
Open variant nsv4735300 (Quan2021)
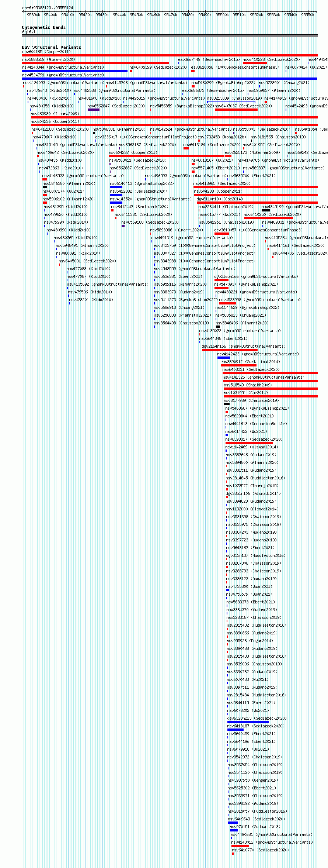249,586
